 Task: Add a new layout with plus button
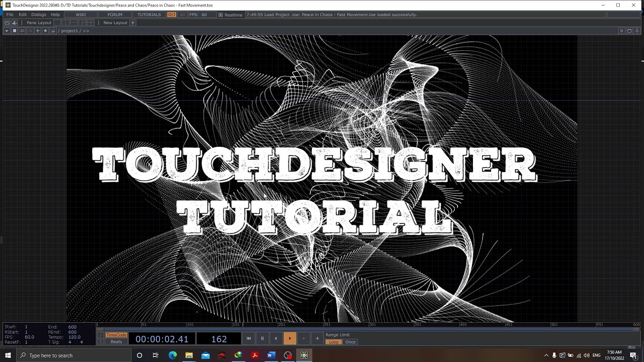(x=133, y=23)
